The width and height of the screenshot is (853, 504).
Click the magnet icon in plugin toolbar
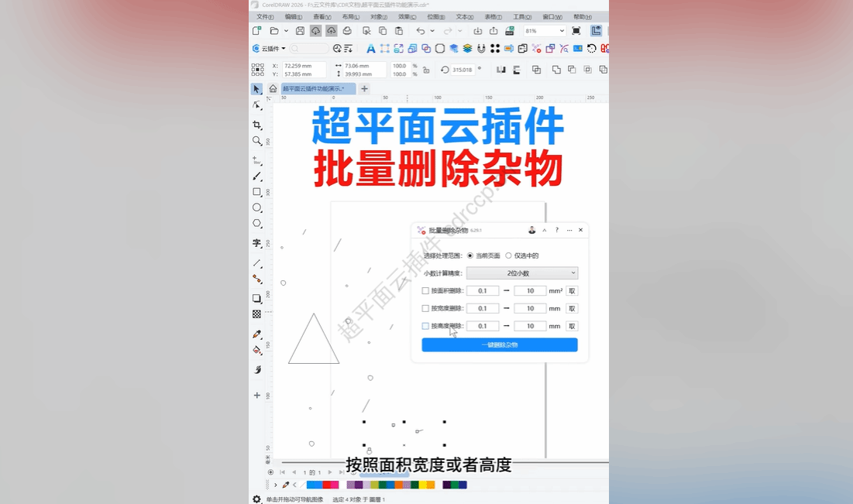pyautogui.click(x=481, y=49)
